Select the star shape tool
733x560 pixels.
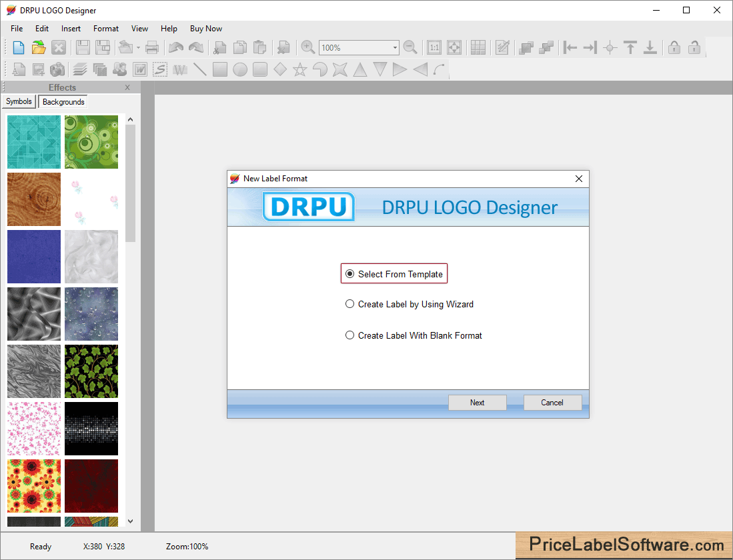tap(300, 69)
